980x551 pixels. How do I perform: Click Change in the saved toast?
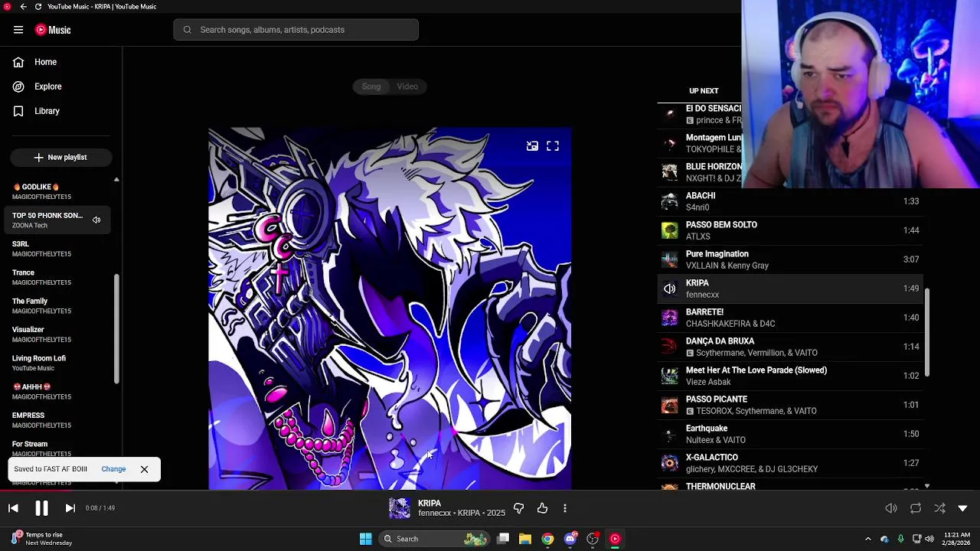click(x=113, y=469)
